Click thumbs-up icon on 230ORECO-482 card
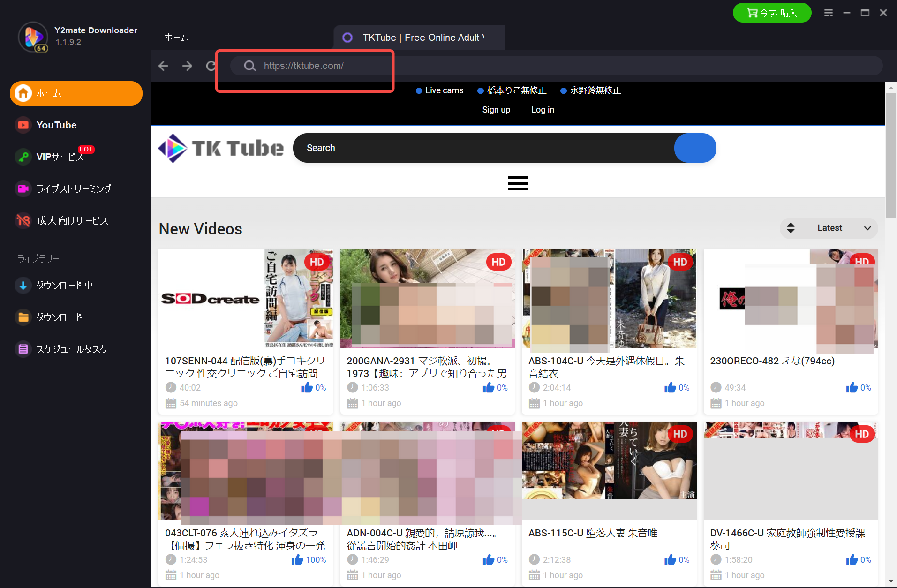897x588 pixels. coord(852,387)
